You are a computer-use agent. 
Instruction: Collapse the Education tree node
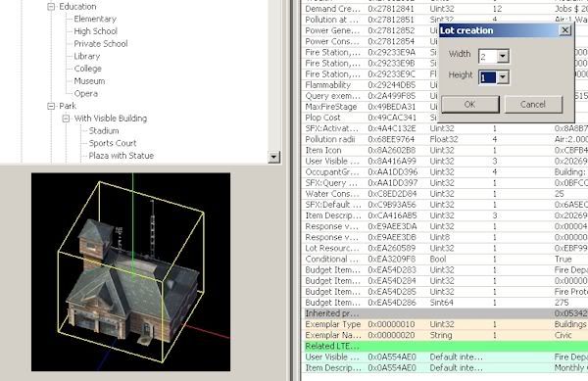pos(51,7)
